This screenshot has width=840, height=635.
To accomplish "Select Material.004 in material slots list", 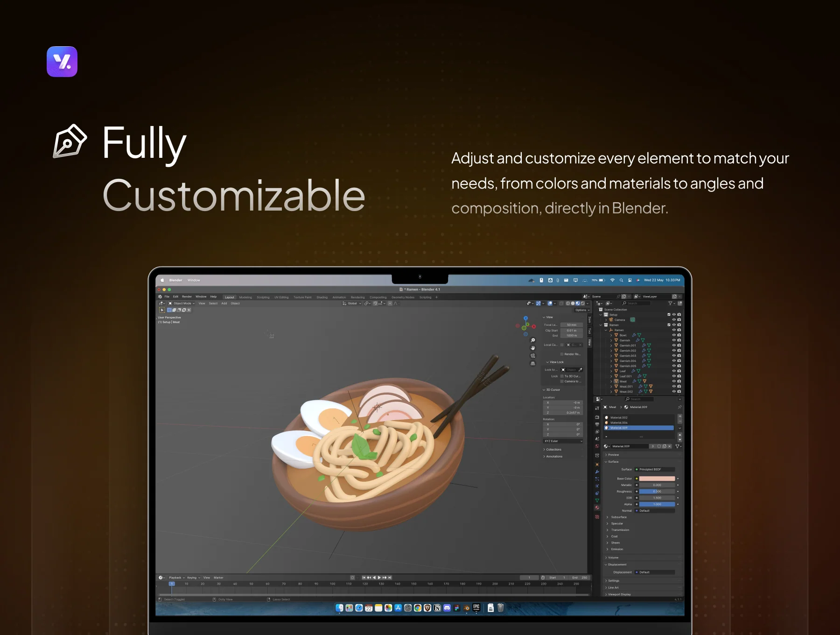I will click(639, 423).
